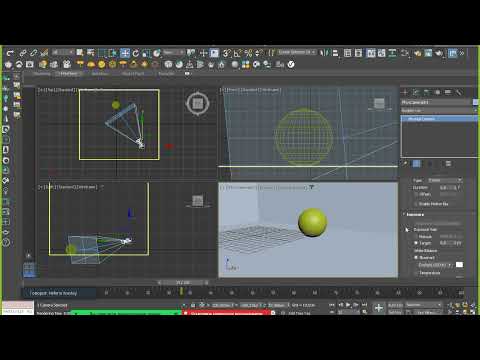Screen dimensions: 480x360
Task: Click the time slider handle on timeline
Action: (183, 283)
